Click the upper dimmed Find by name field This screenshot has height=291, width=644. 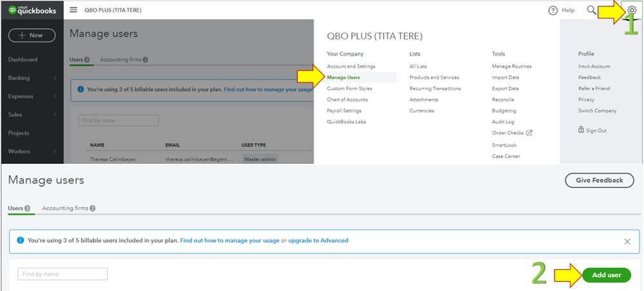118,121
